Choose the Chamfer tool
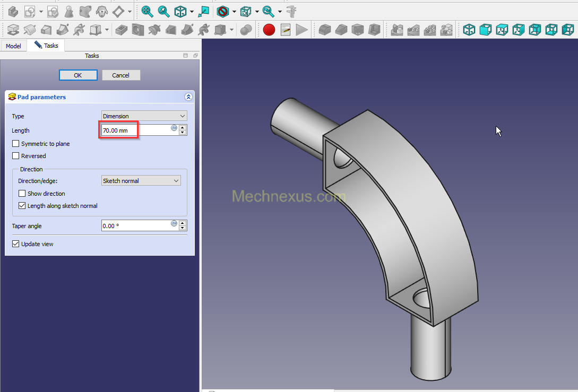578x392 pixels. tap(341, 30)
